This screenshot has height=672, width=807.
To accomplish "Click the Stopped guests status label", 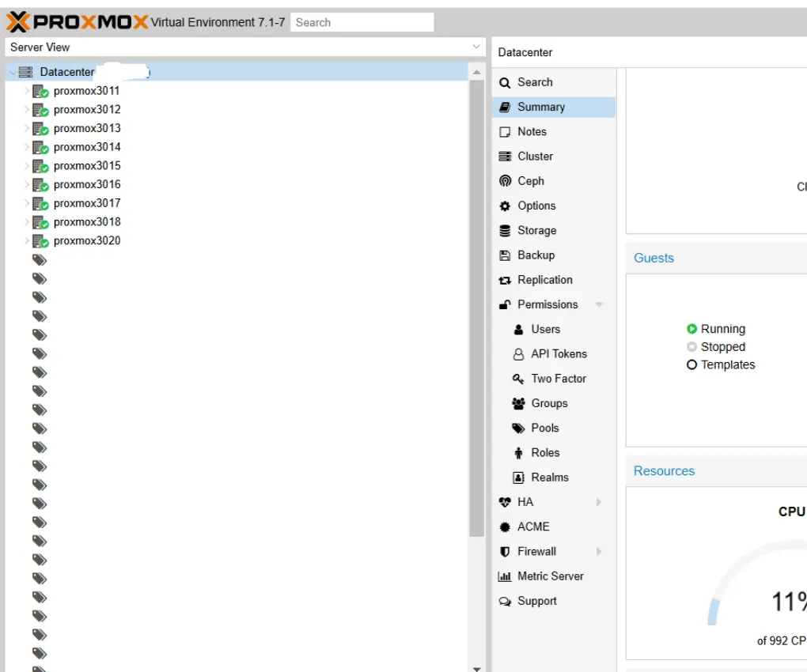I will click(722, 347).
